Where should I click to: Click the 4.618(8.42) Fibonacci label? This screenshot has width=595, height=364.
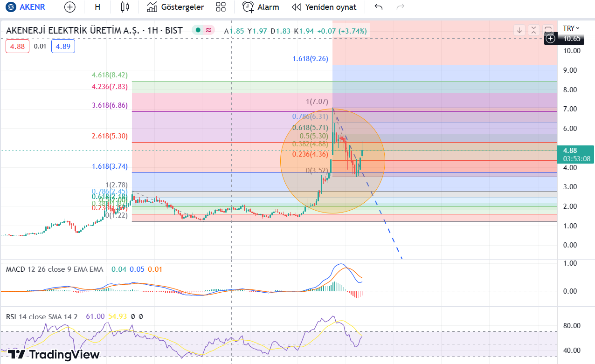point(110,75)
